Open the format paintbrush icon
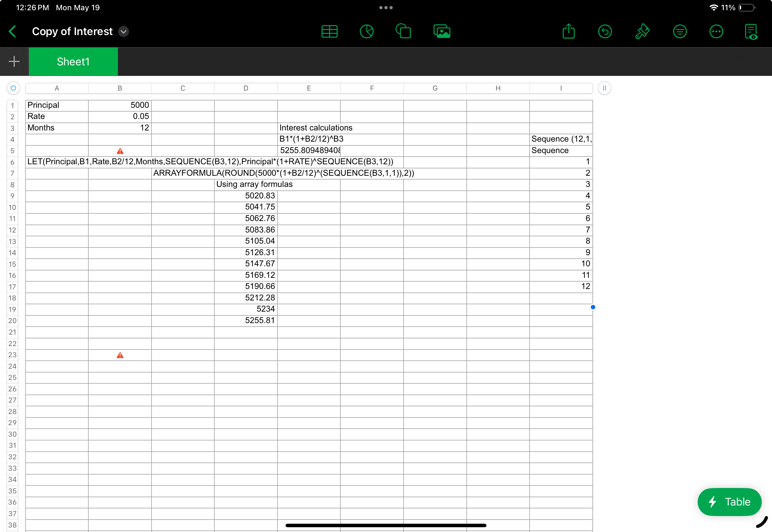The width and height of the screenshot is (772, 532). click(x=642, y=32)
